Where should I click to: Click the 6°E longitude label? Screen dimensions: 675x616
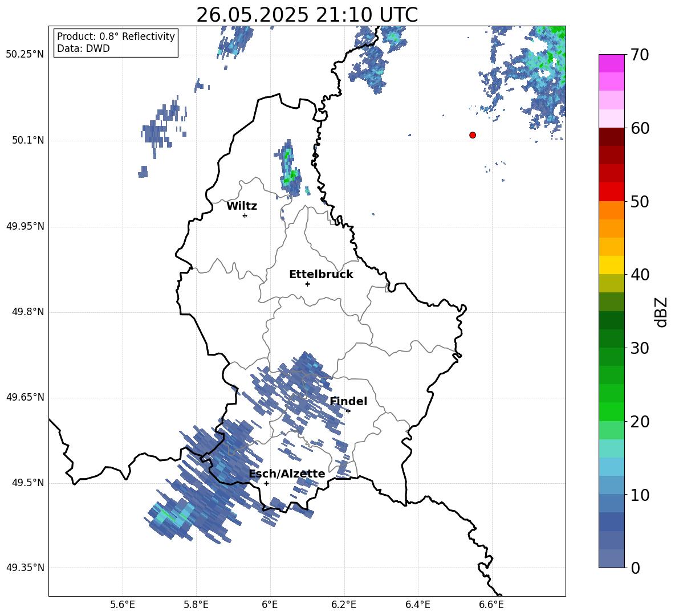pyautogui.click(x=270, y=605)
